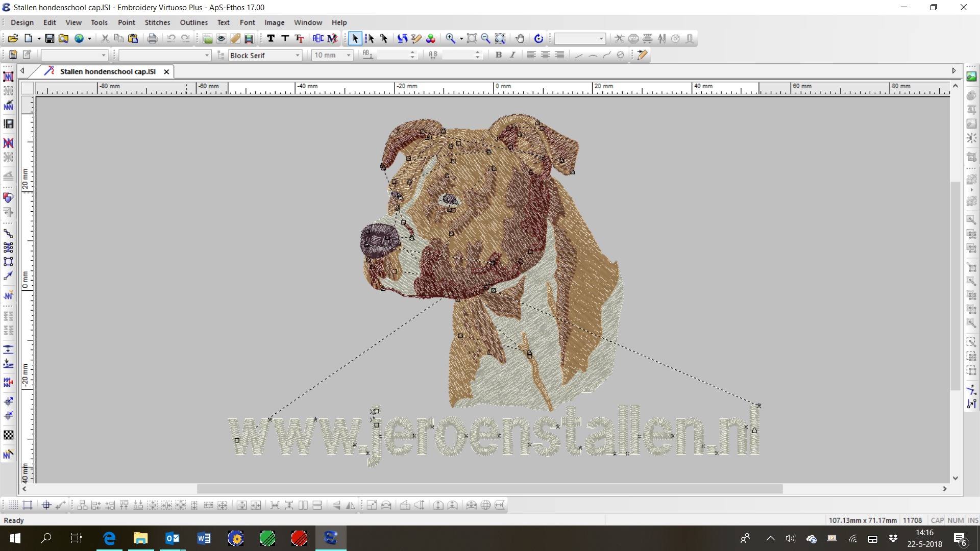
Task: Select the Text tool icon
Action: click(x=271, y=38)
